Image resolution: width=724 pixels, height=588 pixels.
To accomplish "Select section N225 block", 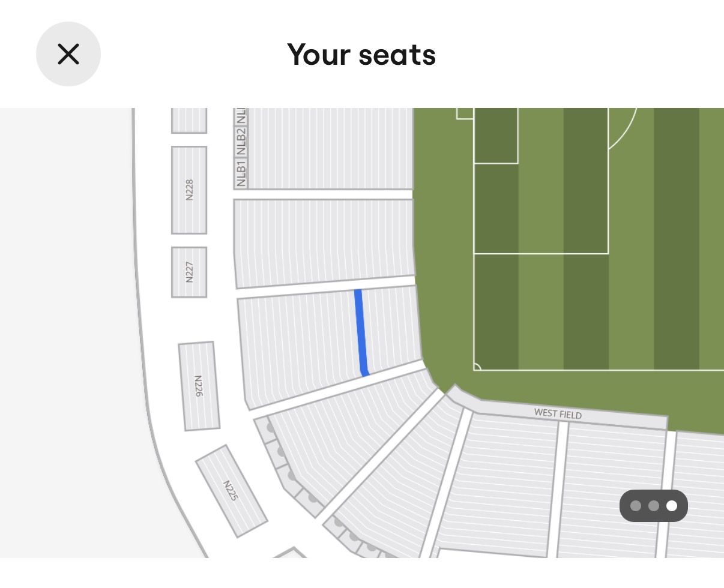I will pyautogui.click(x=231, y=490).
